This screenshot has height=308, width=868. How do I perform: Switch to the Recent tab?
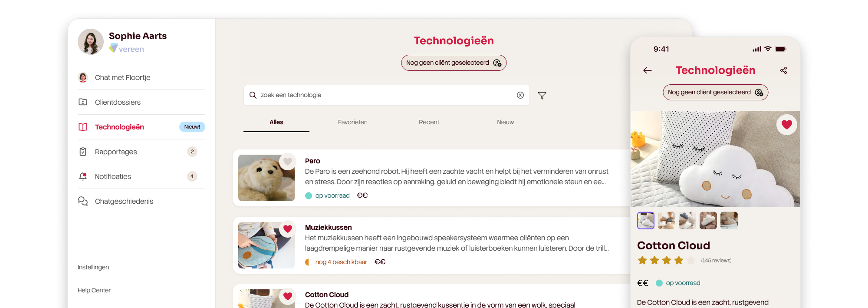click(429, 122)
